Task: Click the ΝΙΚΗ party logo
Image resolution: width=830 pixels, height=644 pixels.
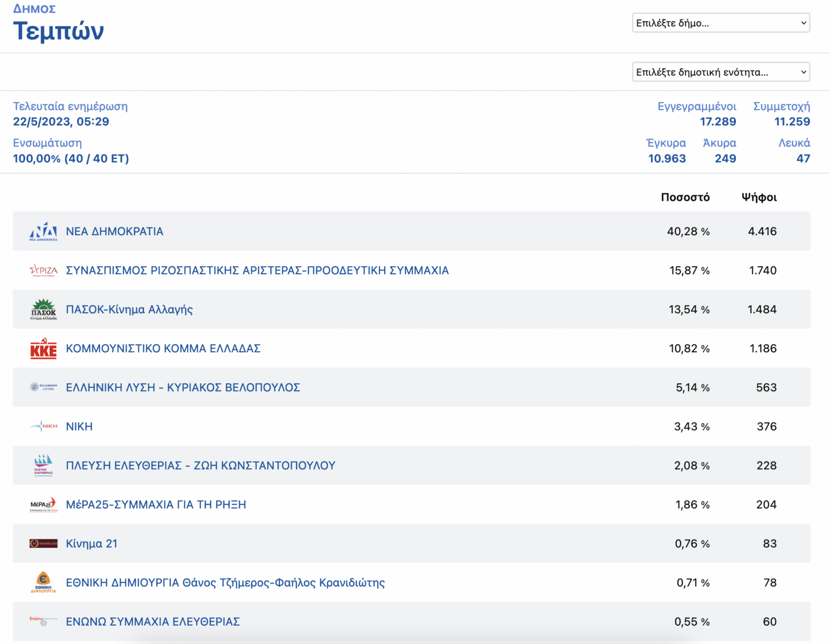Action: coord(43,426)
